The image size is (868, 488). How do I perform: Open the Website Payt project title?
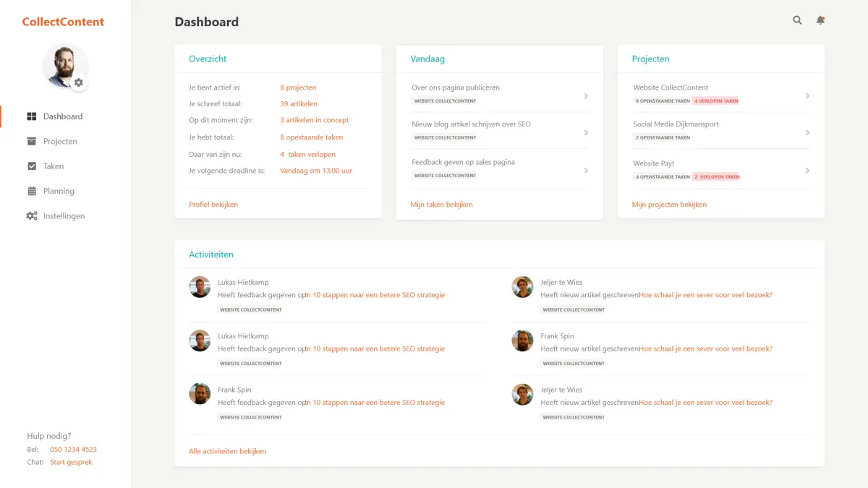[x=654, y=163]
